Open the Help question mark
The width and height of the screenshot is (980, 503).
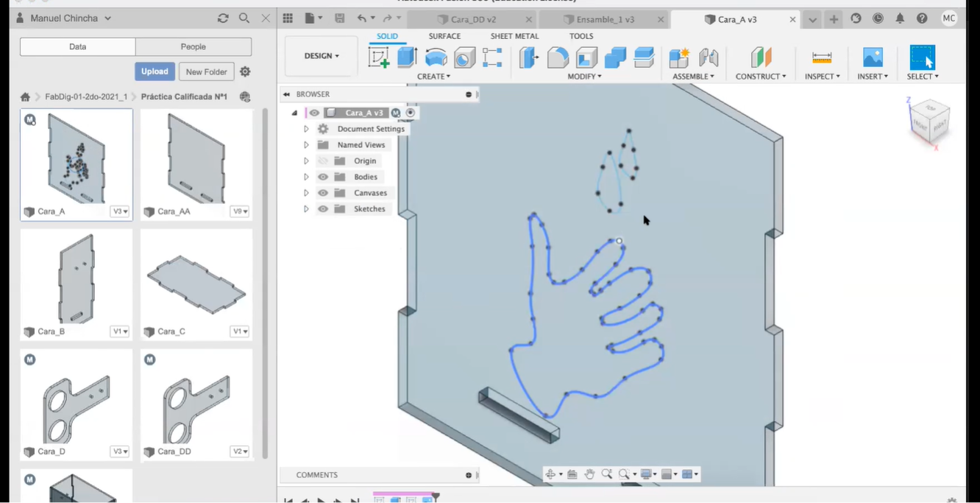922,18
